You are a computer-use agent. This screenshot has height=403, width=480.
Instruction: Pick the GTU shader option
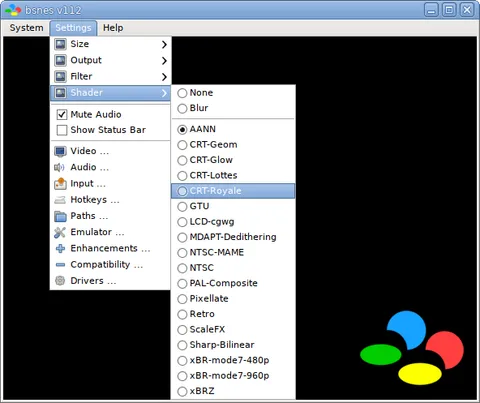point(233,206)
